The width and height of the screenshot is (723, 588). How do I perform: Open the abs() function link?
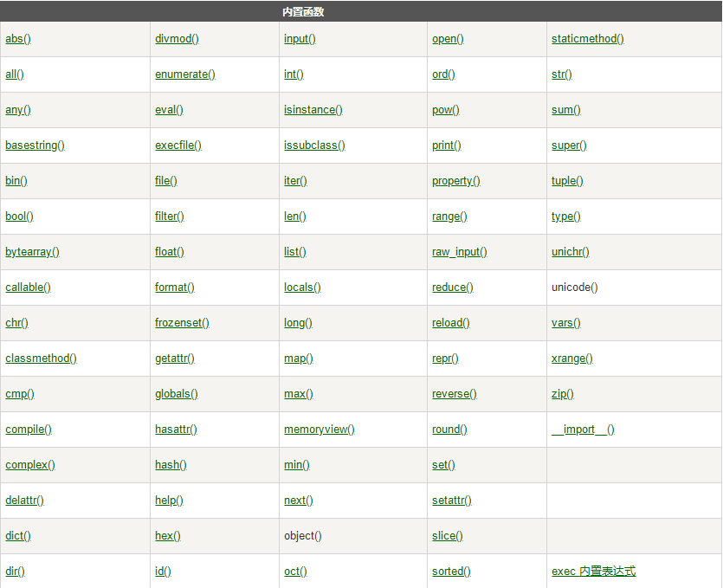click(18, 39)
